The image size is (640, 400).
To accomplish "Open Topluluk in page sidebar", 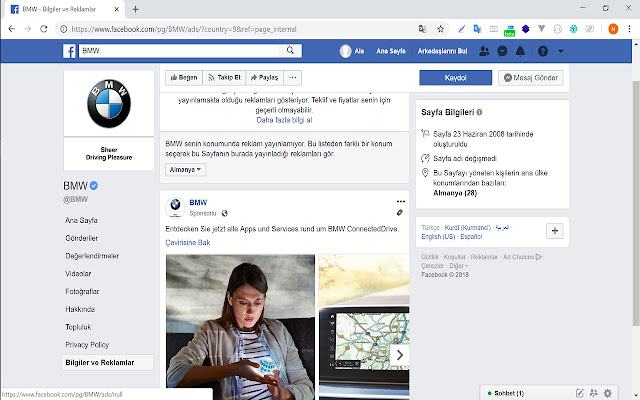I will click(78, 327).
